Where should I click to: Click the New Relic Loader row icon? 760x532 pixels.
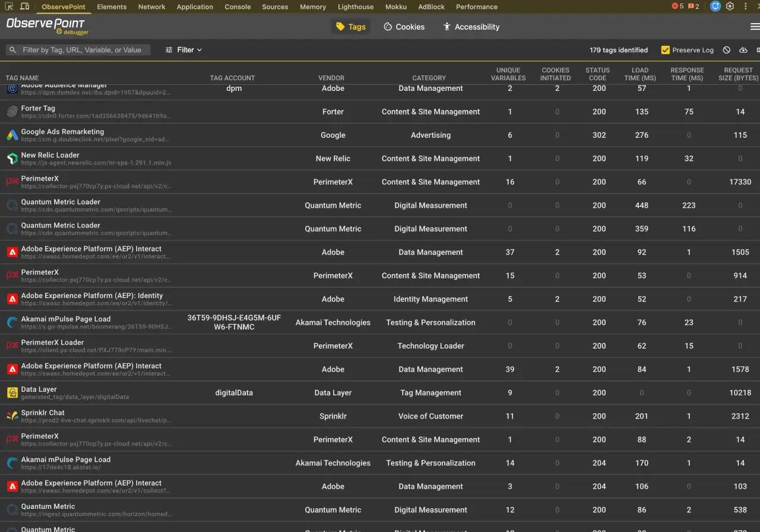[12, 159]
